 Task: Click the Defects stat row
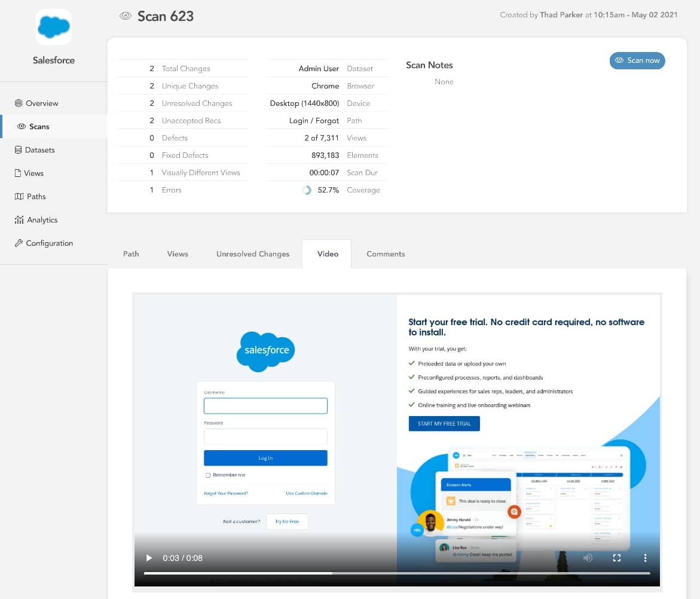pos(183,138)
